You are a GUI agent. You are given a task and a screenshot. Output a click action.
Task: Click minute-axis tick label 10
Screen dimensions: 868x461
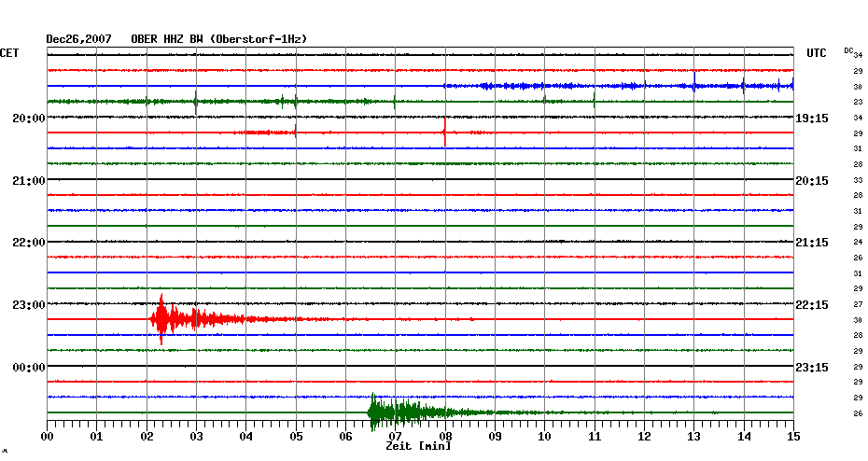coord(545,437)
